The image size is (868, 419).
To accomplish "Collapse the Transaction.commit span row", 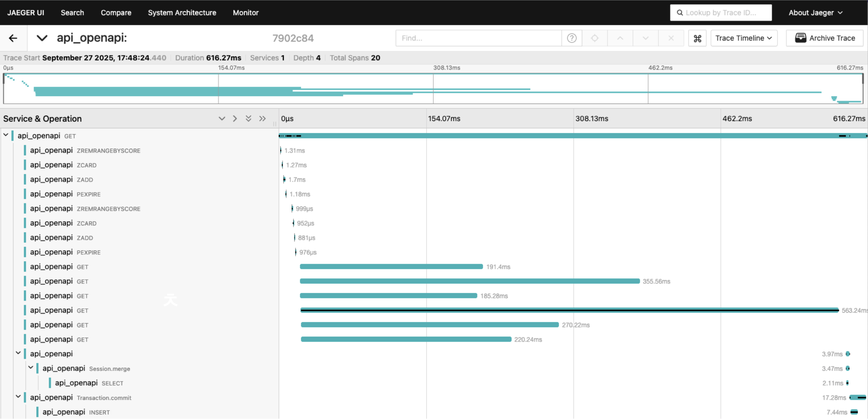I will [18, 397].
